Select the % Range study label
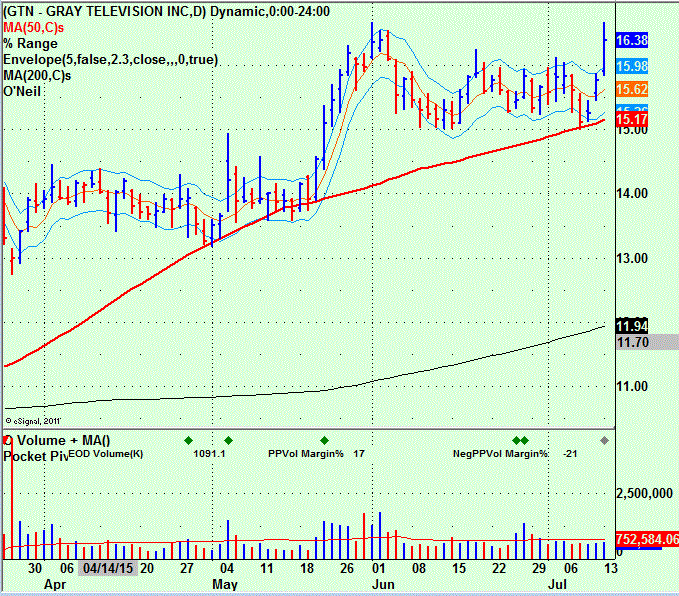 point(30,43)
